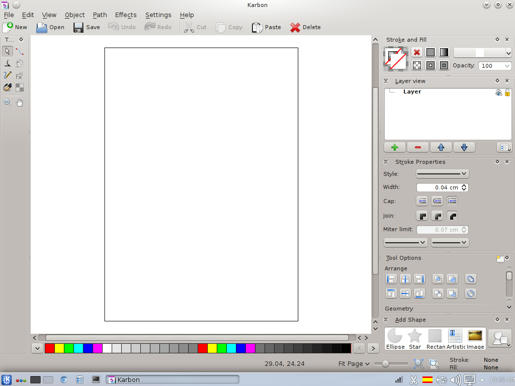Click the Artistic text shape

pyautogui.click(x=456, y=339)
